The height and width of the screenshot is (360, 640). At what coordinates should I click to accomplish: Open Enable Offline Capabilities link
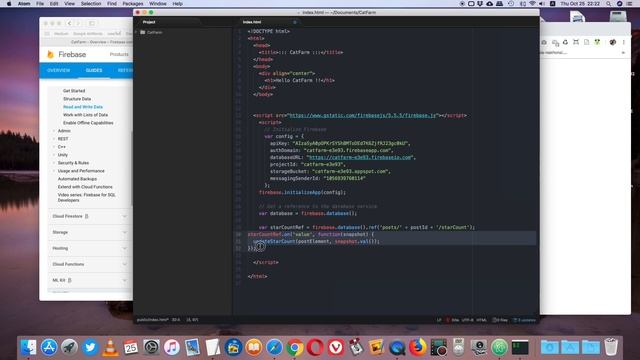(x=88, y=123)
